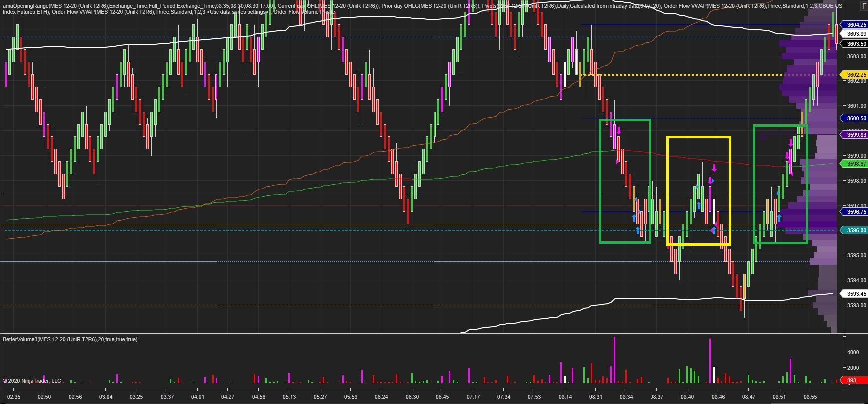Click the 02:50 time axis label
The width and height of the screenshot is (868, 404).
(x=44, y=397)
